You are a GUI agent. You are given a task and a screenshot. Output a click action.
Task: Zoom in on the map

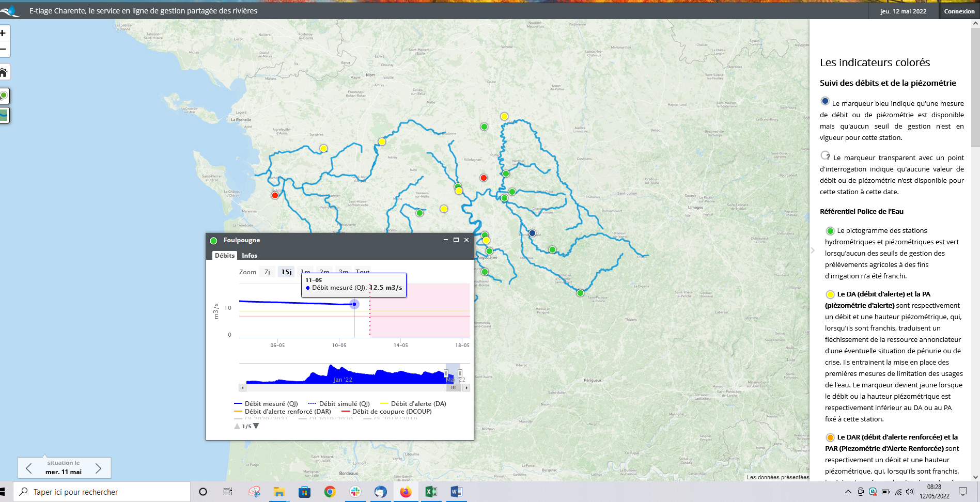(x=3, y=34)
